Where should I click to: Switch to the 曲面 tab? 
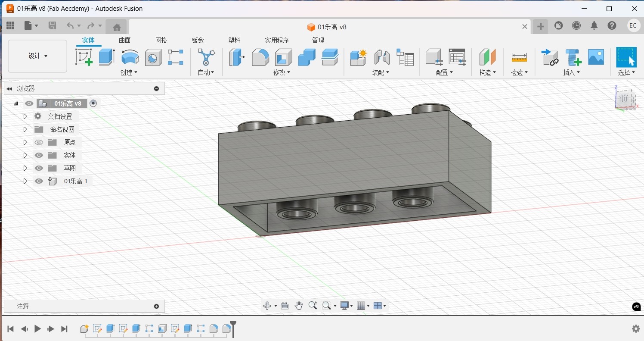click(125, 40)
